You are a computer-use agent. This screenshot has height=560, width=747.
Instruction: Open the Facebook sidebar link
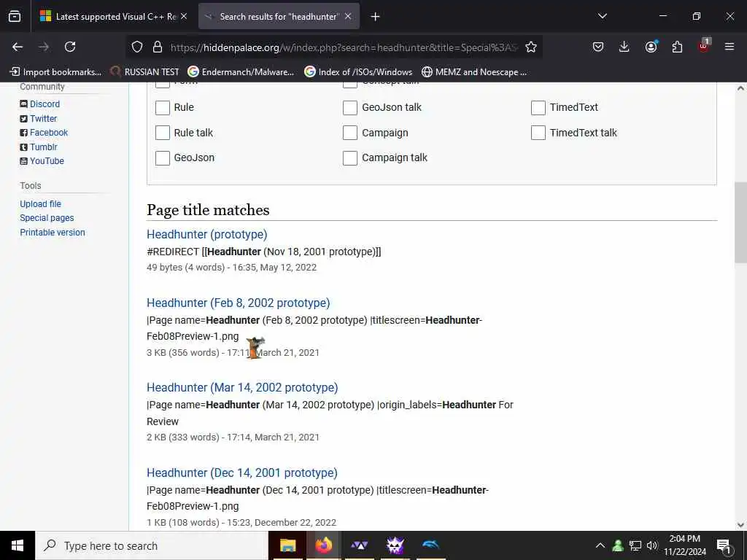point(49,133)
